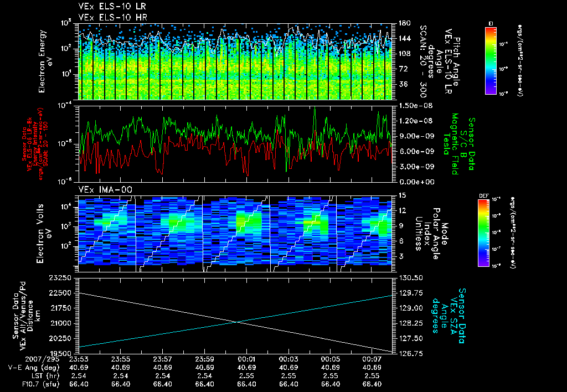
Task: Click the 21750 altitude axis value
Action: [x=60, y=308]
